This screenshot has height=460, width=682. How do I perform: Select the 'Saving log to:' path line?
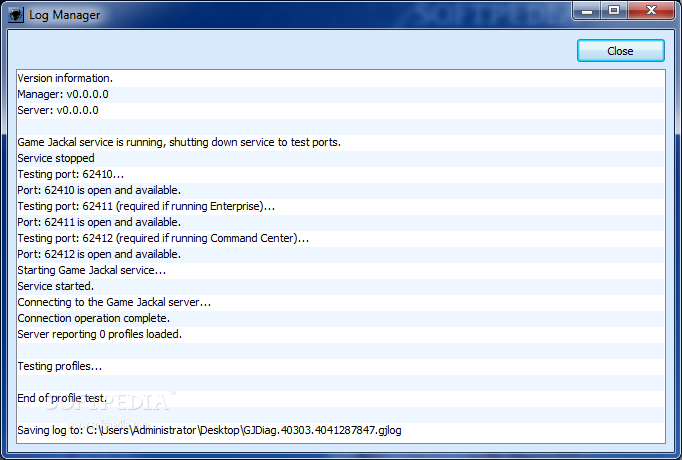[341, 430]
